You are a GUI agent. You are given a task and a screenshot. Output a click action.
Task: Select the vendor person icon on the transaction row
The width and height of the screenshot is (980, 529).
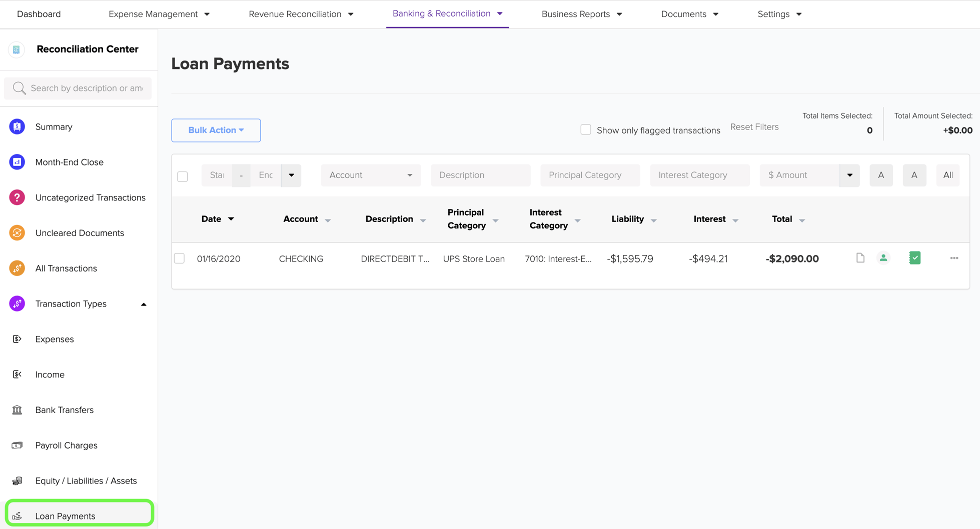pyautogui.click(x=884, y=258)
